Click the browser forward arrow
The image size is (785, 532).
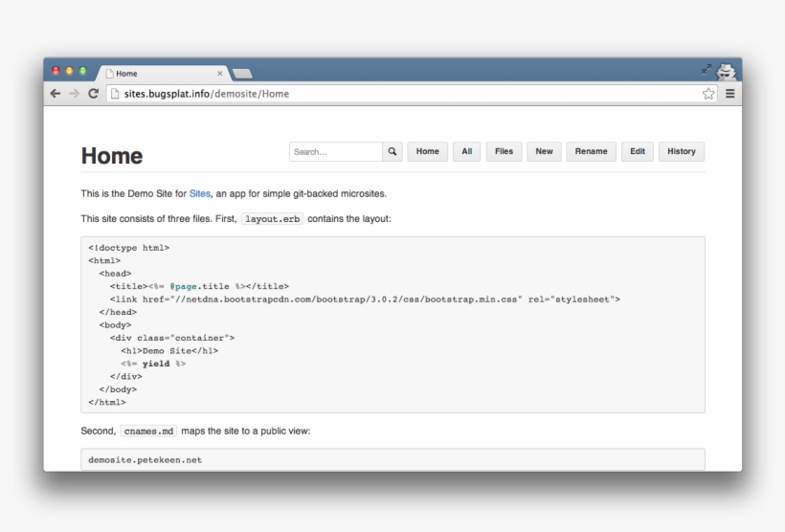point(74,94)
